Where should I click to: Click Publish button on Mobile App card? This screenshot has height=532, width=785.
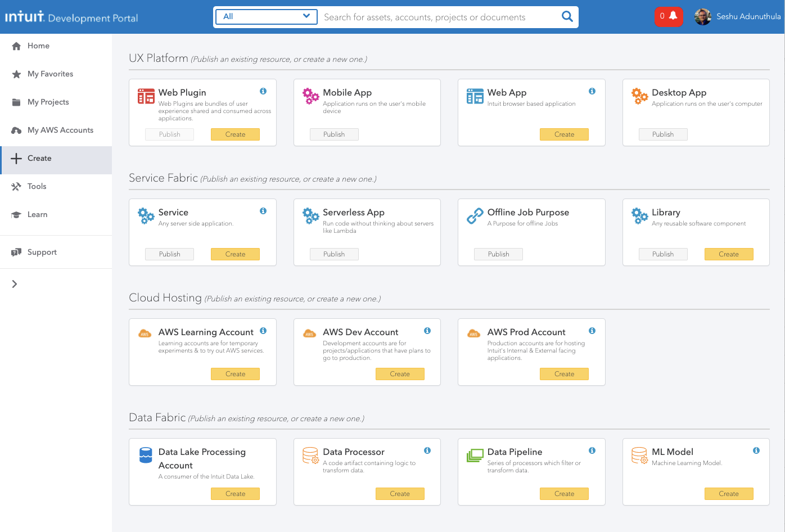334,134
